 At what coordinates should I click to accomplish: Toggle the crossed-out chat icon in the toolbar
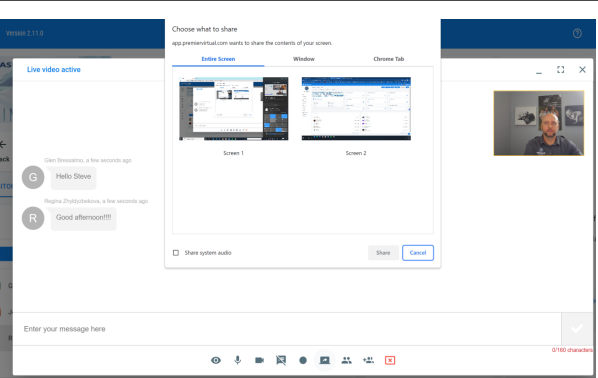[281, 360]
